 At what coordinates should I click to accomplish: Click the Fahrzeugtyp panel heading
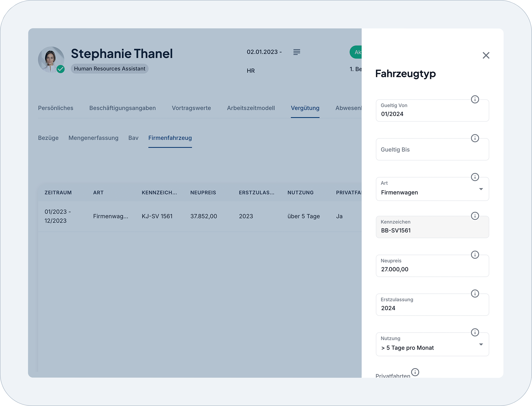click(x=405, y=73)
